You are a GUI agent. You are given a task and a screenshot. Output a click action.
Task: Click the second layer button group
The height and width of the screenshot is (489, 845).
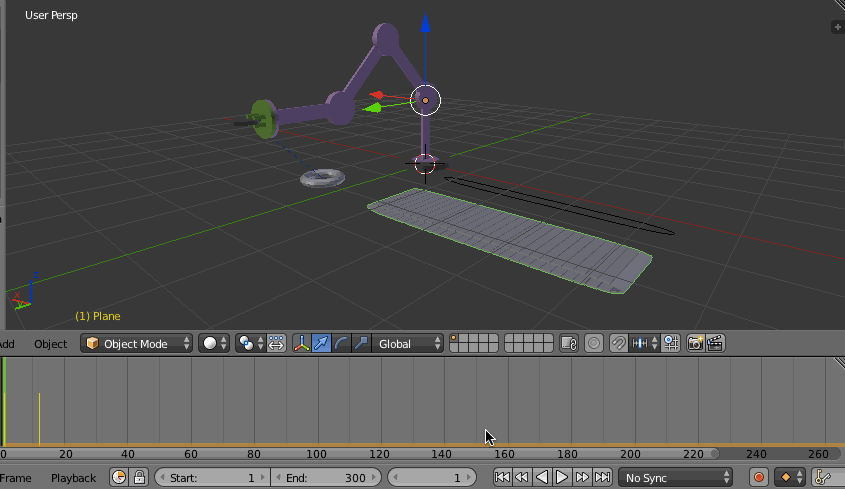[x=529, y=343]
